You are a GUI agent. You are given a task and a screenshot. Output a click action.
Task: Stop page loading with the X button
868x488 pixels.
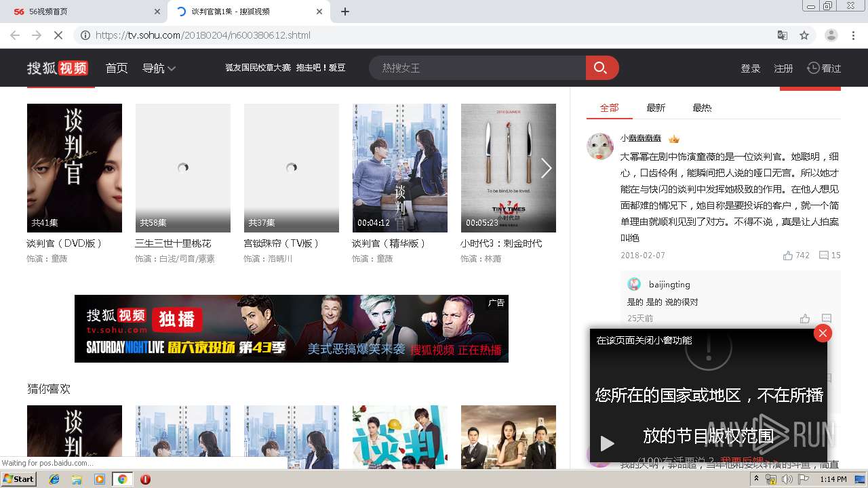click(x=58, y=35)
